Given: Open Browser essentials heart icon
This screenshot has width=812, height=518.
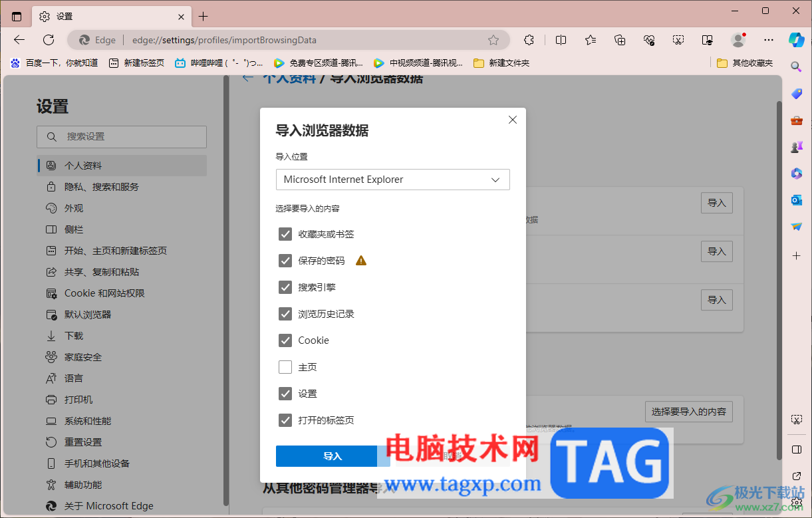Looking at the screenshot, I should 648,40.
